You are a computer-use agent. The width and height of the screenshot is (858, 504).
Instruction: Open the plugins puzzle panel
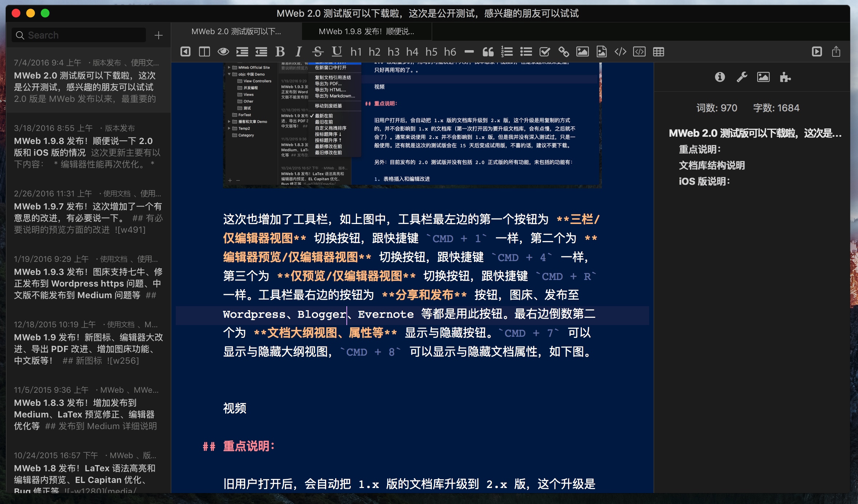(785, 77)
